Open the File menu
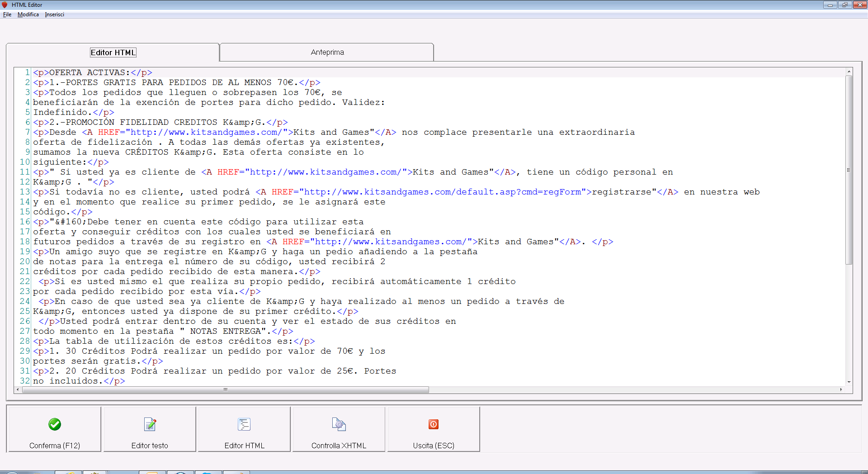The height and width of the screenshot is (474, 868). [x=7, y=14]
